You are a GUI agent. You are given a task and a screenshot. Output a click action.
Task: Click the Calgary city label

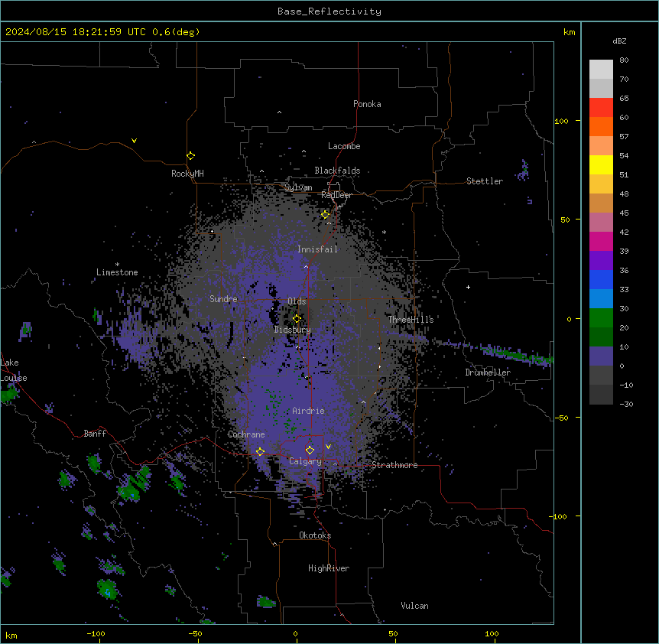click(x=305, y=461)
